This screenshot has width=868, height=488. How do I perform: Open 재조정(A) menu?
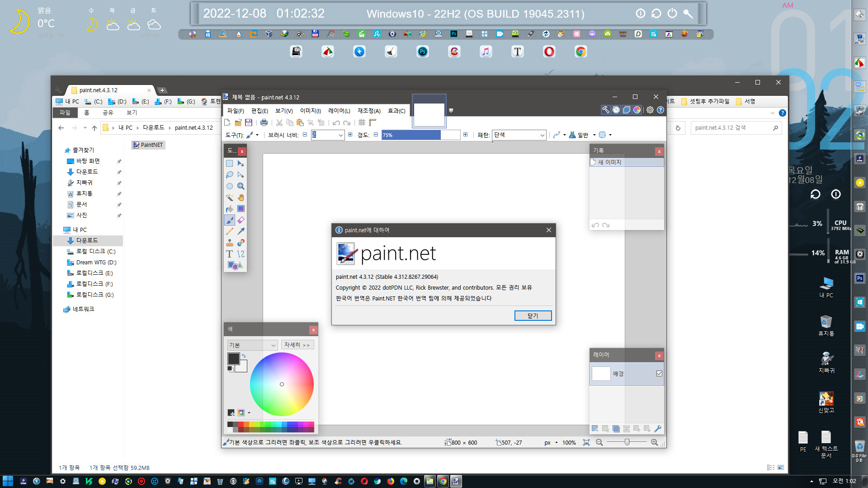click(369, 111)
